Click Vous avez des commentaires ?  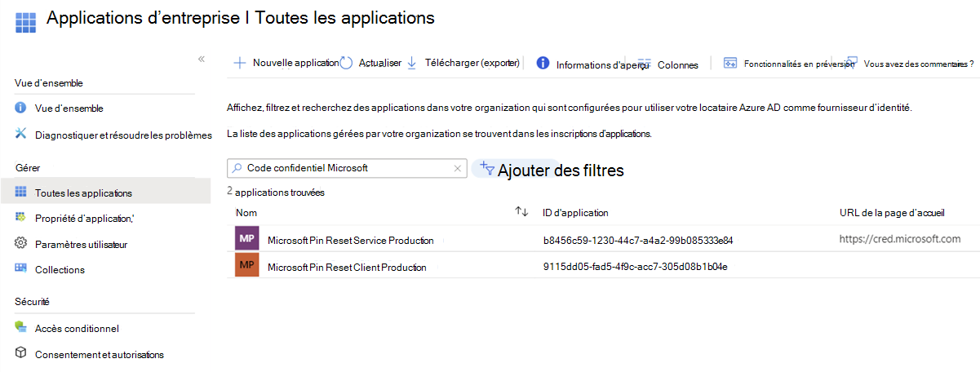click(918, 64)
